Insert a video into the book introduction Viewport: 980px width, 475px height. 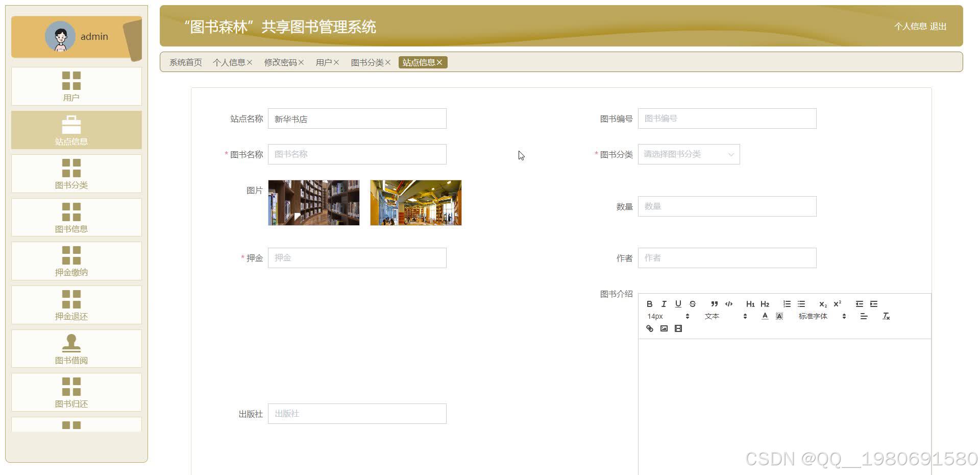click(x=678, y=328)
